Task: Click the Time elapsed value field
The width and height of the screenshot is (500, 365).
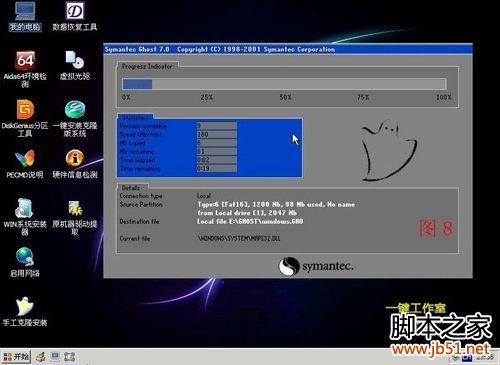Action: pyautogui.click(x=217, y=160)
